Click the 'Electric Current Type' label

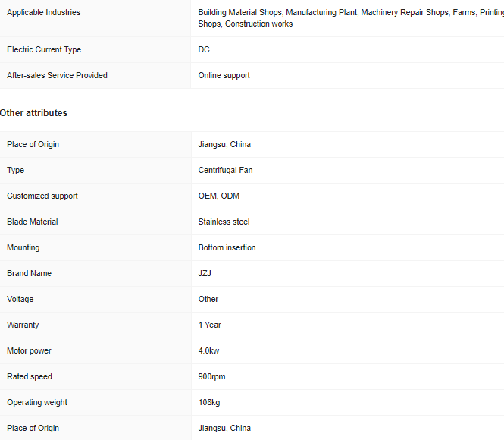(x=44, y=49)
